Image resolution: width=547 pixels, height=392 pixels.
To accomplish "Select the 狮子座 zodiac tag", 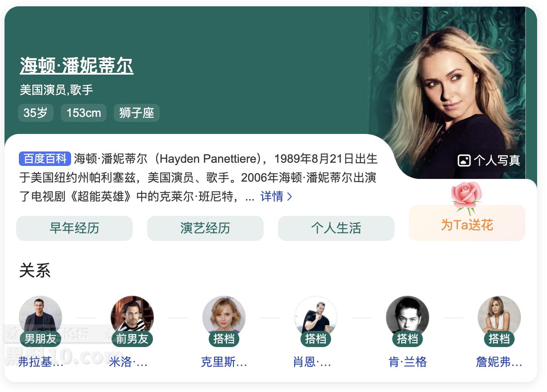I will coord(137,113).
